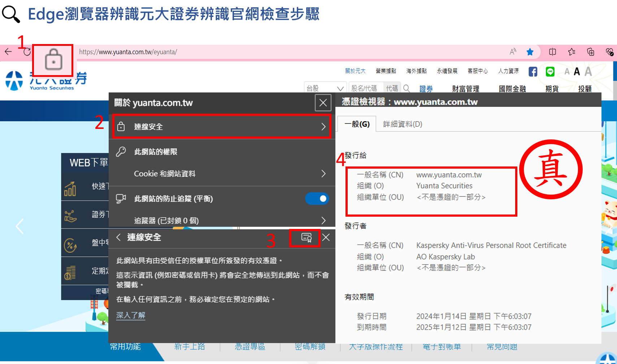Select 密碼解鎖 bottom tab
The height and width of the screenshot is (364, 617).
coord(310,347)
